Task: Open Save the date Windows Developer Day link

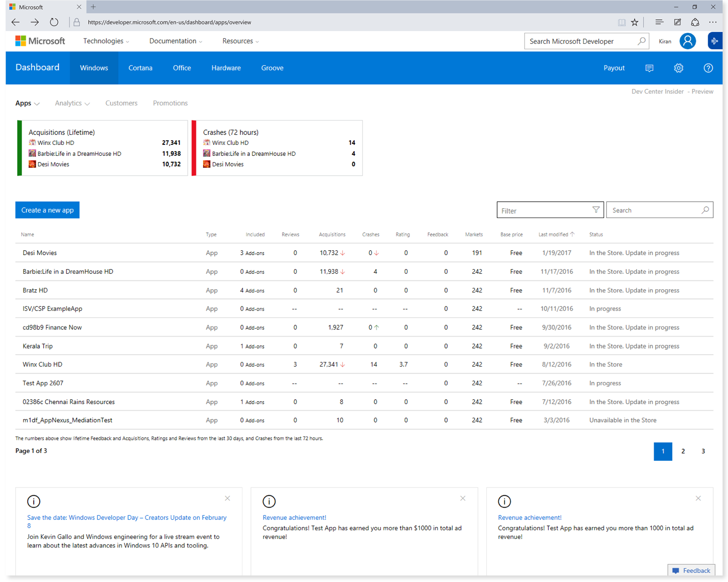Action: pos(127,521)
